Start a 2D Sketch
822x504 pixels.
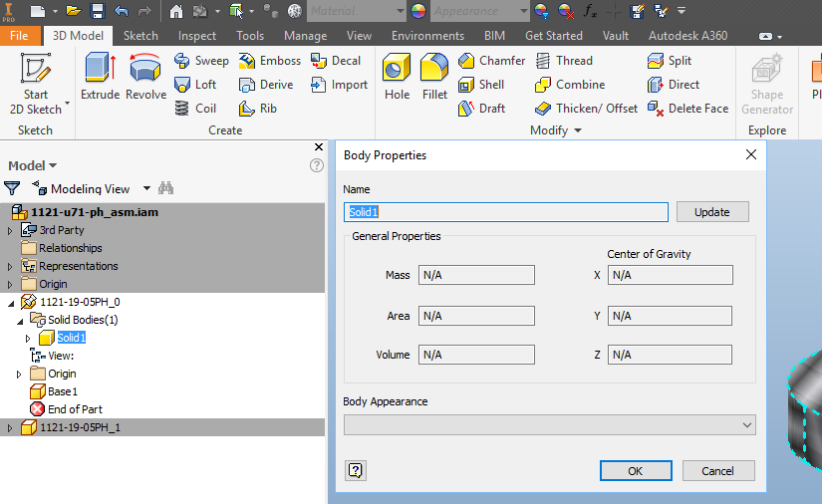tap(36, 84)
